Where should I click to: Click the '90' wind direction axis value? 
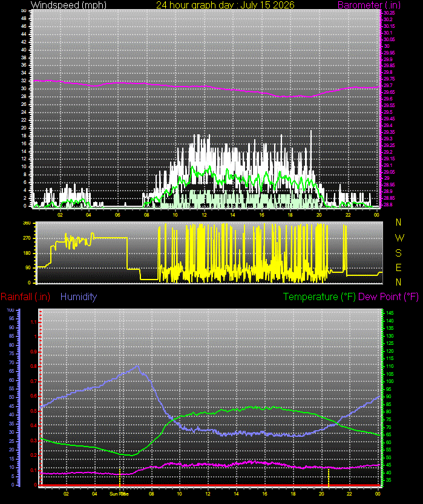point(28,267)
